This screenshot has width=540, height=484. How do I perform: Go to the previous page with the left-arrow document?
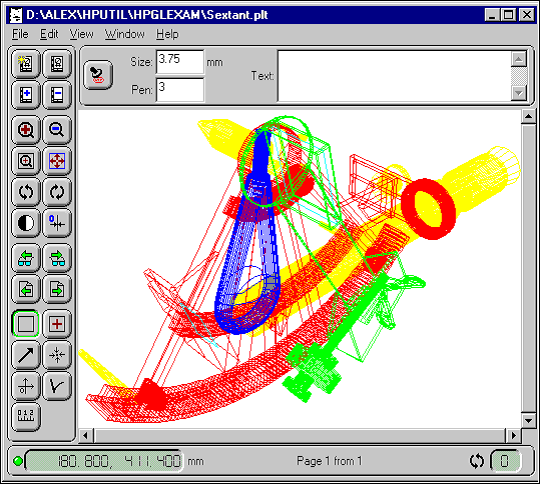point(26,289)
